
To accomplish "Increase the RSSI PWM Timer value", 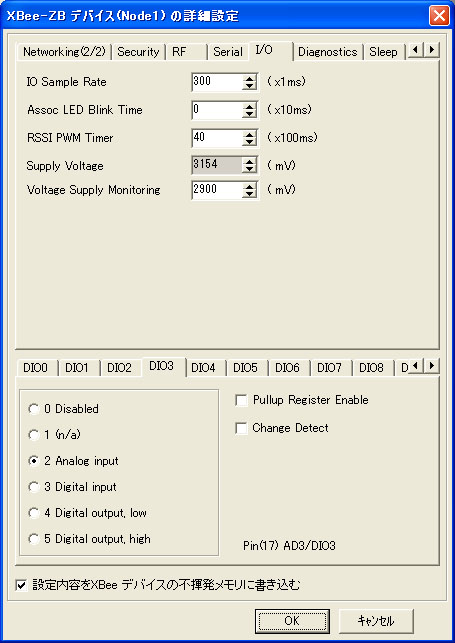I will click(249, 133).
